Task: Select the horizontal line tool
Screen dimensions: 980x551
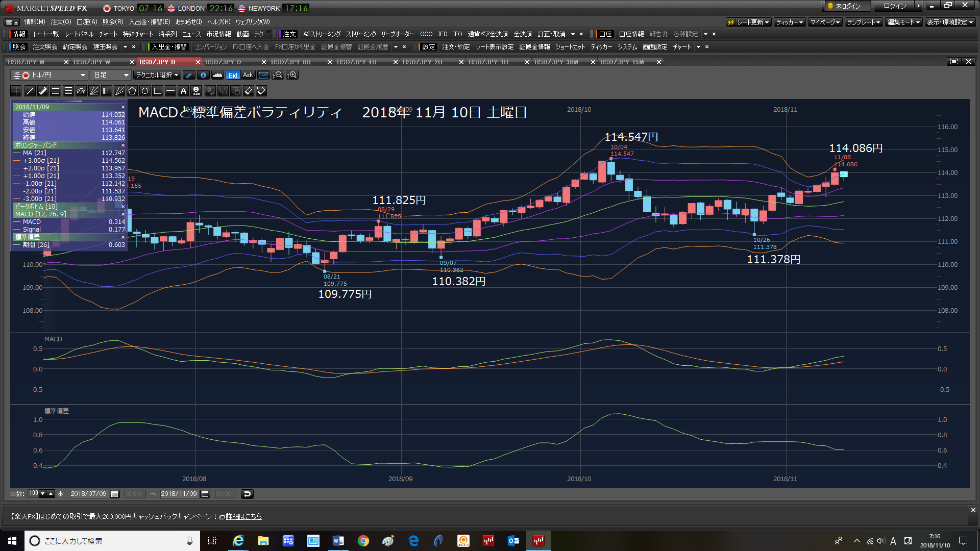Action: tap(170, 91)
